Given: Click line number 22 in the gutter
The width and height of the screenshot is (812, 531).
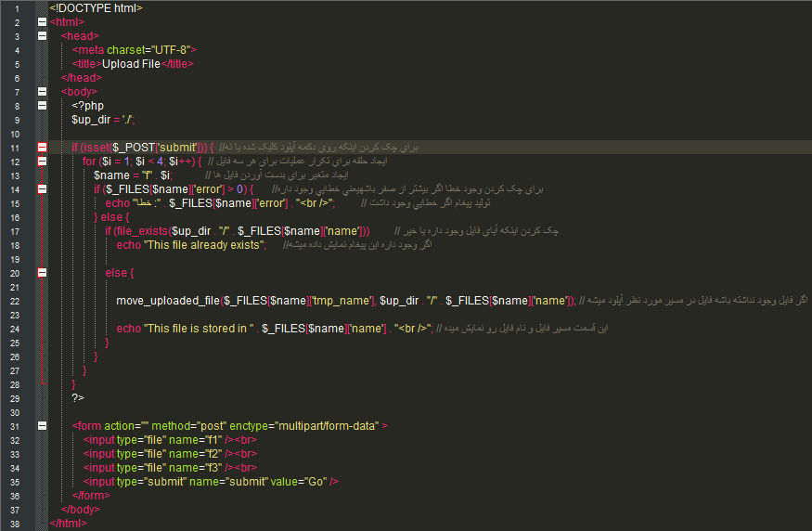Looking at the screenshot, I should [x=16, y=301].
